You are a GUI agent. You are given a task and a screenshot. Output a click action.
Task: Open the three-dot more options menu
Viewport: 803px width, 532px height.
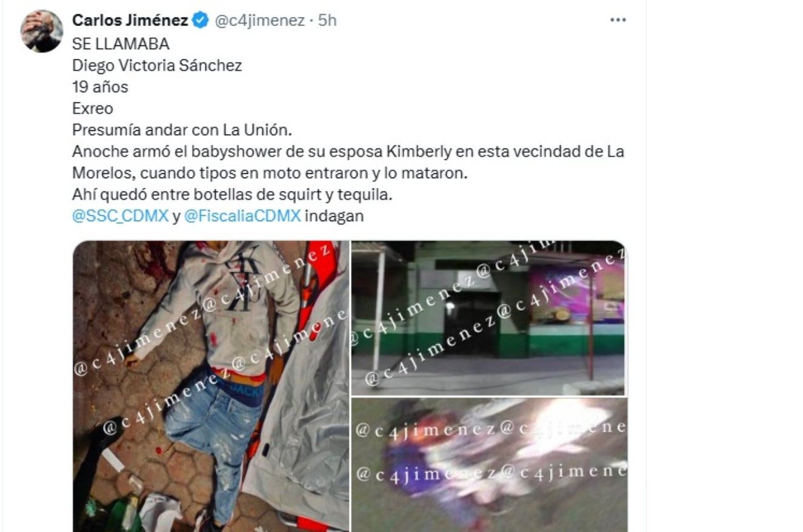click(x=617, y=20)
